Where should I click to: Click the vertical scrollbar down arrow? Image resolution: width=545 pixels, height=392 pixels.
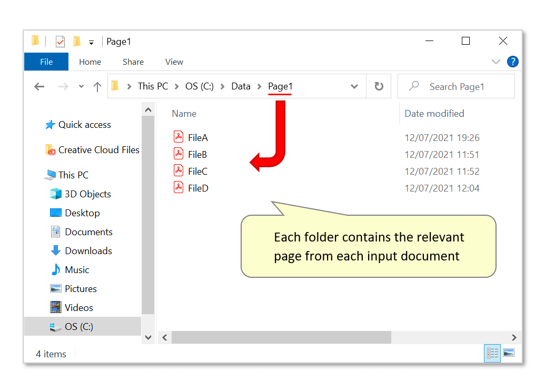pos(148,337)
